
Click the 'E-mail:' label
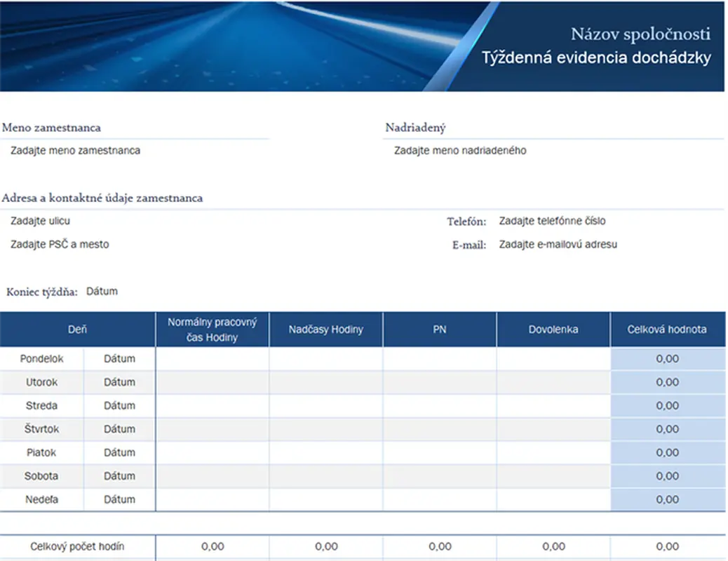[469, 245]
